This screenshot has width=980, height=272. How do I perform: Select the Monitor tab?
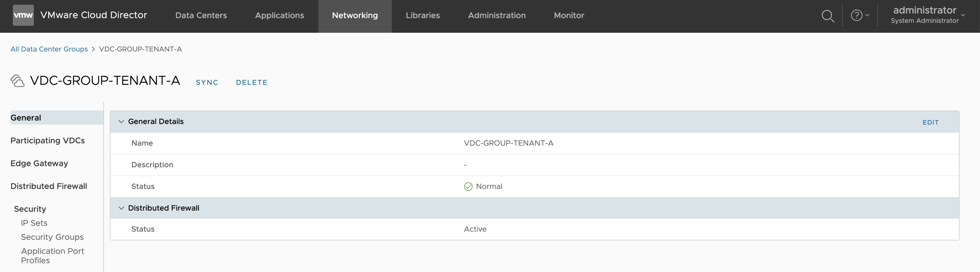click(569, 16)
